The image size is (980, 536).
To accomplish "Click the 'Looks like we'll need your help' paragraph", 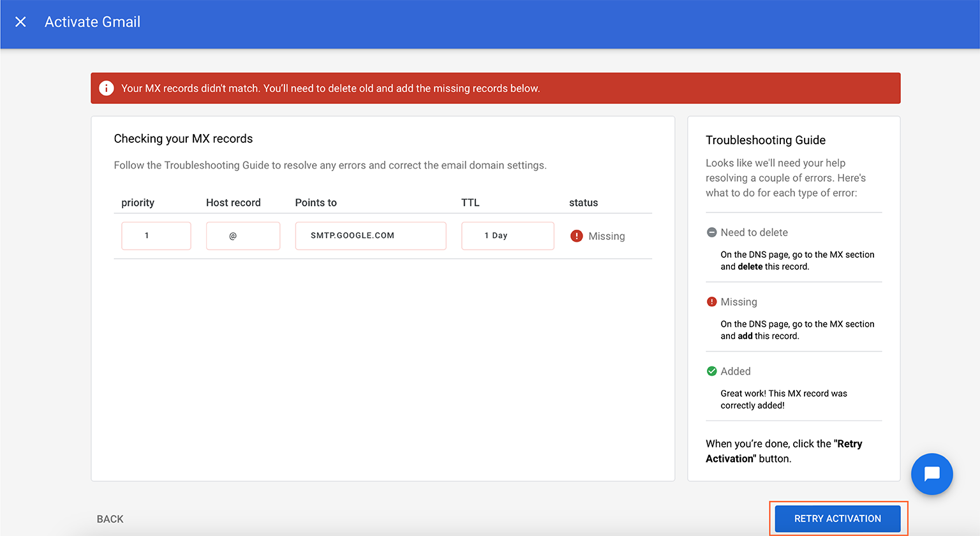I will (786, 178).
